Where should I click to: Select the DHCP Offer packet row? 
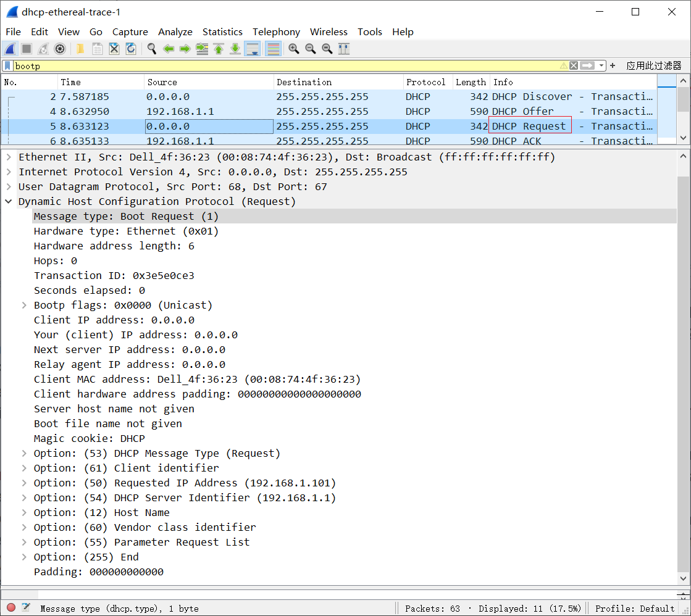point(329,112)
